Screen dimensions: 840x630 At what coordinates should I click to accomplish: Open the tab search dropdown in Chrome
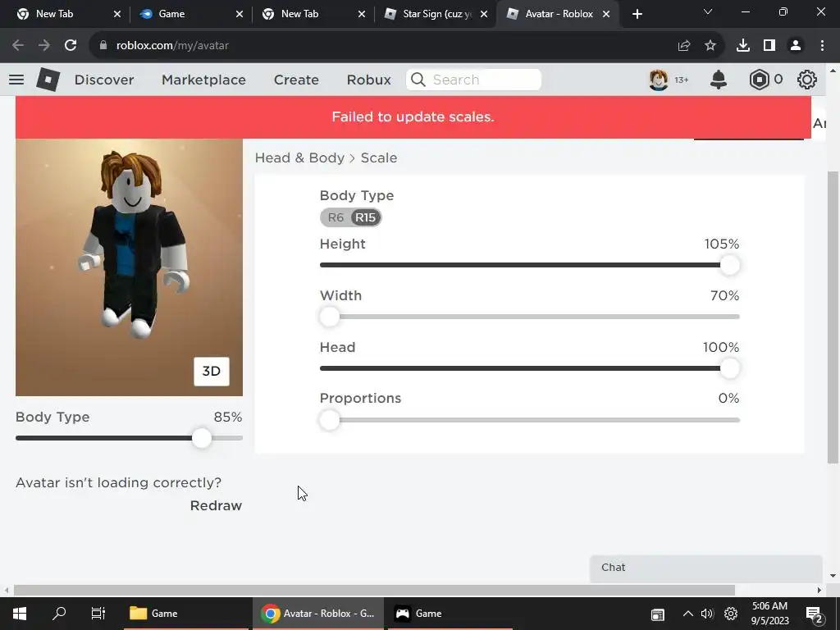[708, 11]
